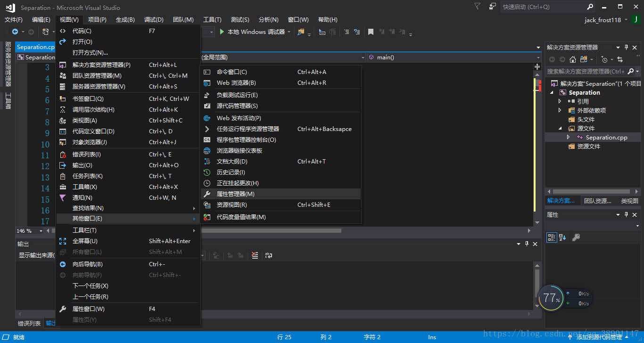The image size is (644, 343).
Task: Click the sync with active document icon
Action: click(620, 59)
